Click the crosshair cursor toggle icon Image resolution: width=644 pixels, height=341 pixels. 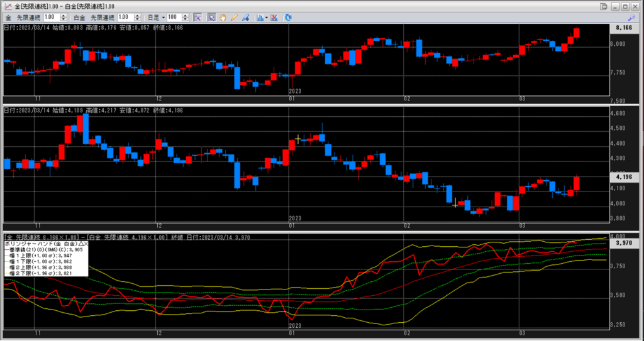click(197, 18)
